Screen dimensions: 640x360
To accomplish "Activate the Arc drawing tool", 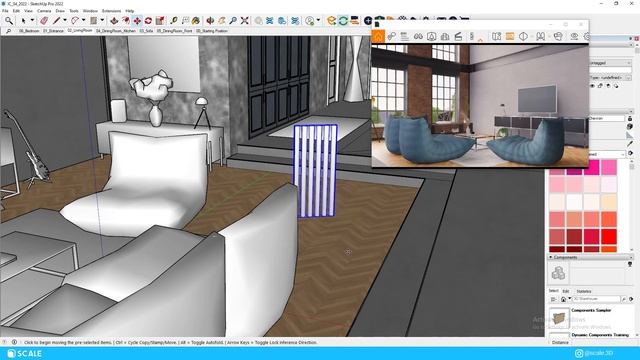I will point(75,20).
